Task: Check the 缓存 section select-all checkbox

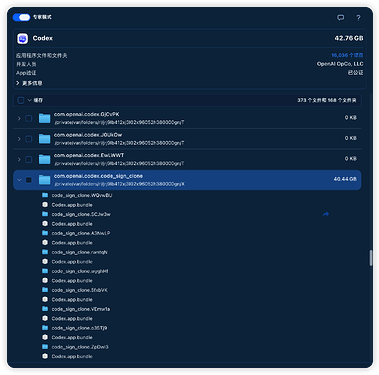Action: tap(21, 100)
